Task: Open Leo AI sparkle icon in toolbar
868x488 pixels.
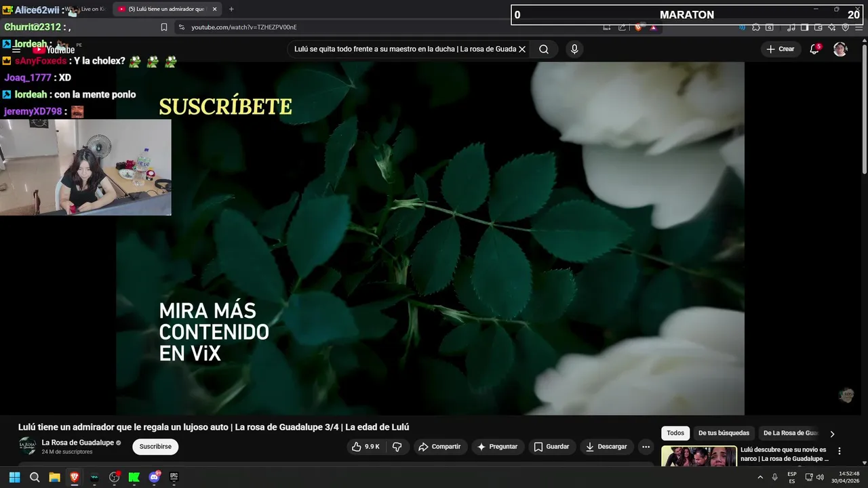Action: pyautogui.click(x=832, y=27)
